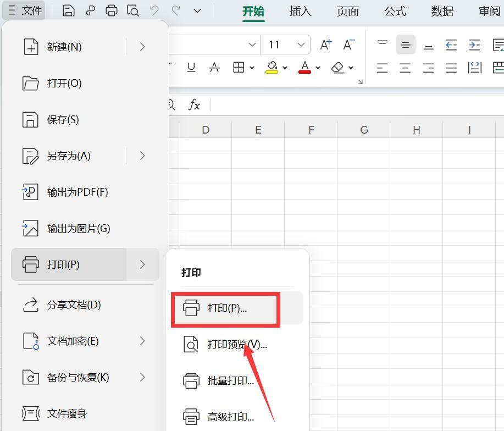Switch to the 页面 tab
This screenshot has width=504, height=431.
pos(347,11)
